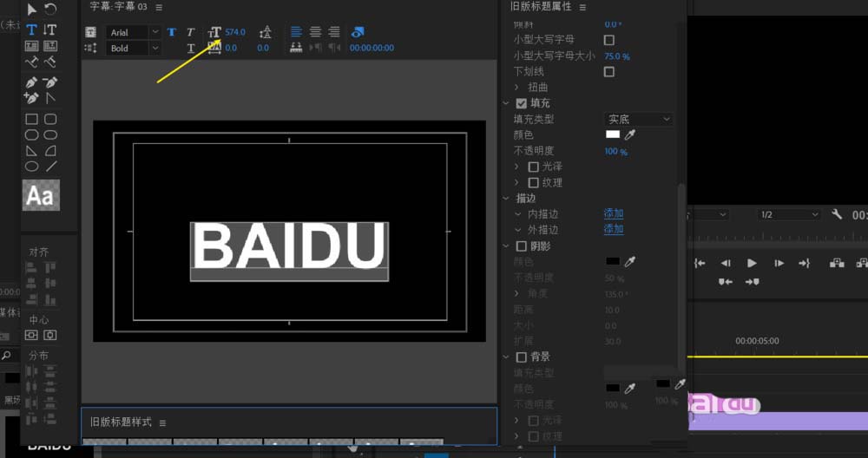The width and height of the screenshot is (868, 458).
Task: Enable the 背景 checkbox
Action: point(521,357)
